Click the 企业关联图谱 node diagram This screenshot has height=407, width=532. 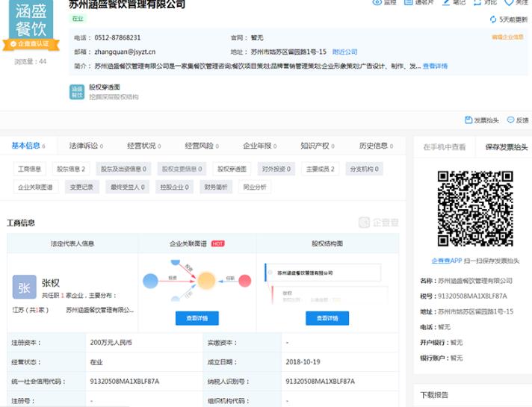197,281
